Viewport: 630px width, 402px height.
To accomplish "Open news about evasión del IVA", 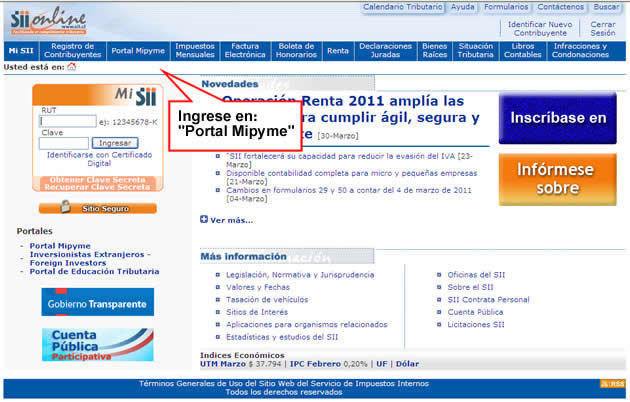I will click(x=349, y=160).
